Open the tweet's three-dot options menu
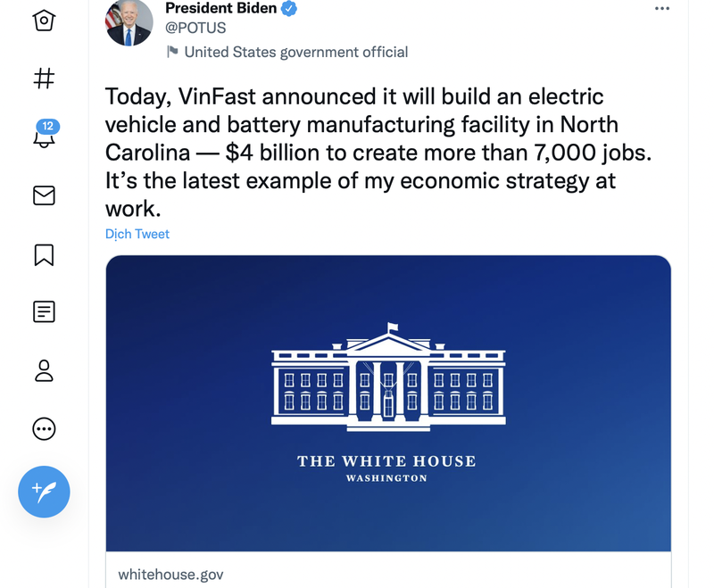 662,8
